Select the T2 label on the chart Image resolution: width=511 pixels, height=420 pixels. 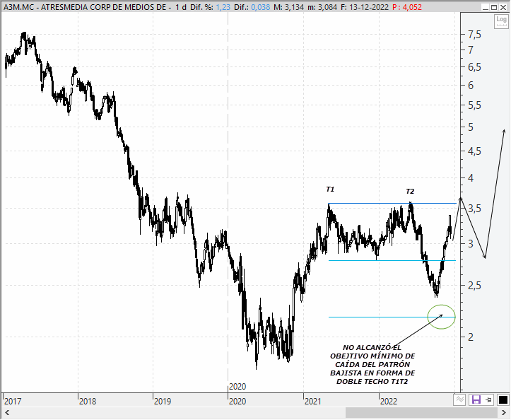(410, 192)
